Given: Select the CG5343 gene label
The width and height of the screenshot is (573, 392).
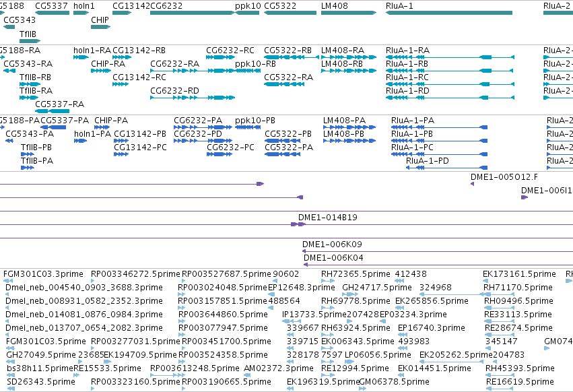Looking at the screenshot, I should [x=20, y=20].
